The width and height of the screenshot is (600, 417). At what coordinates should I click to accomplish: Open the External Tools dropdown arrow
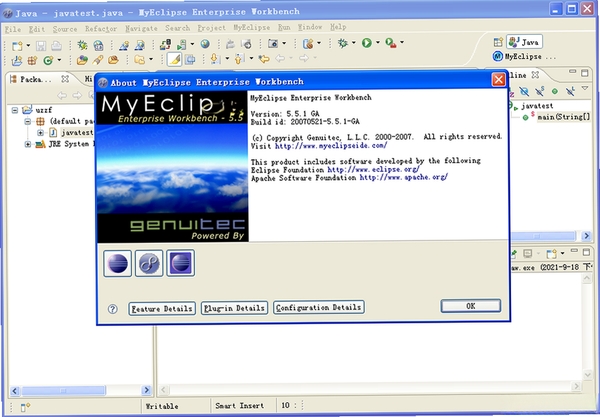(402, 42)
